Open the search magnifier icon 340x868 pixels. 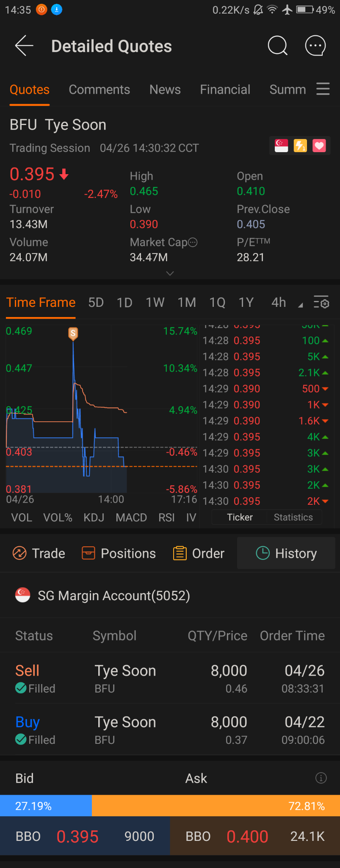point(278,46)
